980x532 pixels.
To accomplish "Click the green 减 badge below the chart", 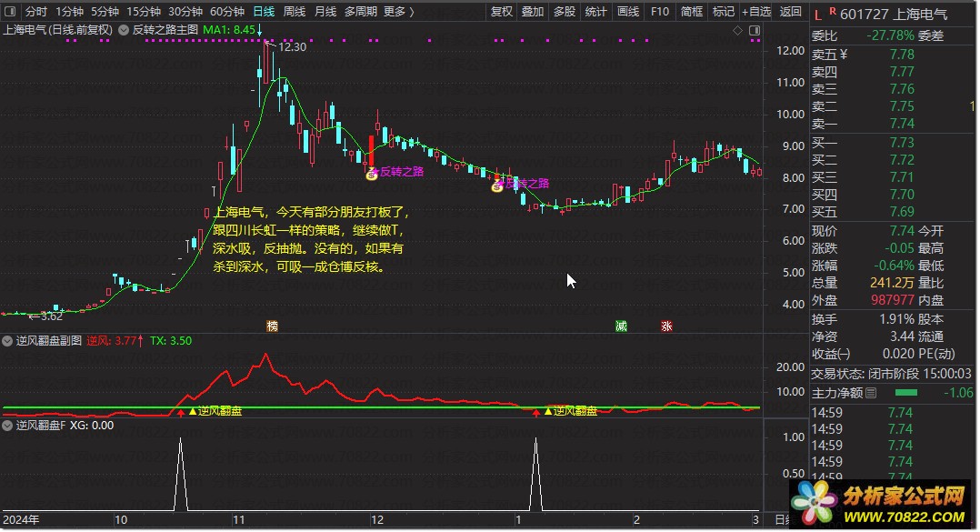I will [621, 326].
